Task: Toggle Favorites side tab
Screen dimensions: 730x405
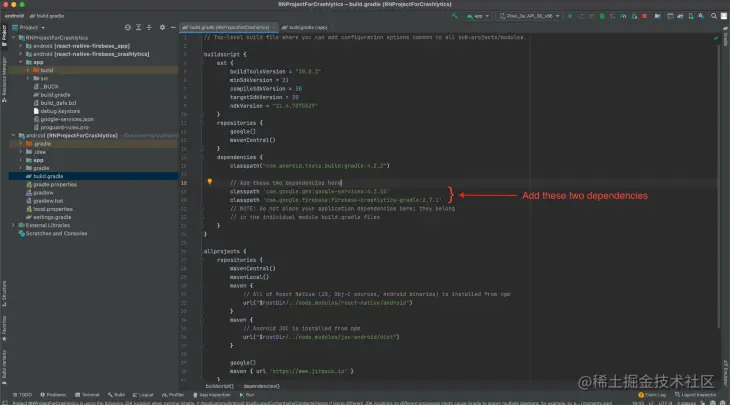Action: tap(4, 329)
